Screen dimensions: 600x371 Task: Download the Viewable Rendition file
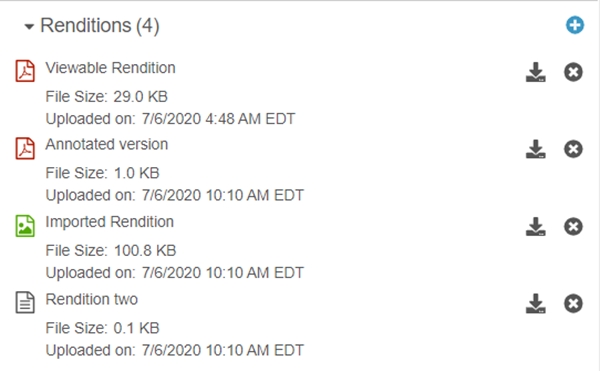536,72
